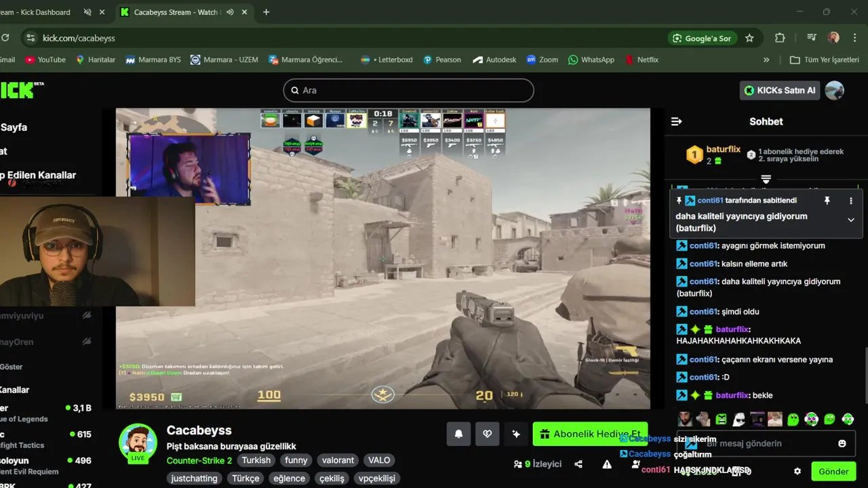Select the Turkish tag
868x488 pixels.
tap(256, 460)
